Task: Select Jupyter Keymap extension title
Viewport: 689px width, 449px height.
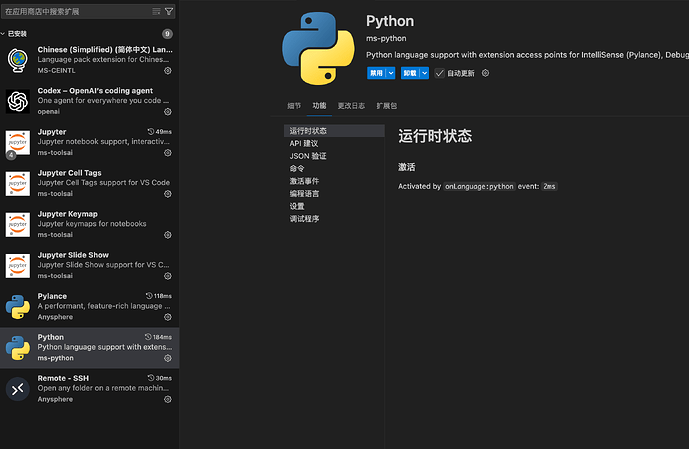Action: click(67, 214)
